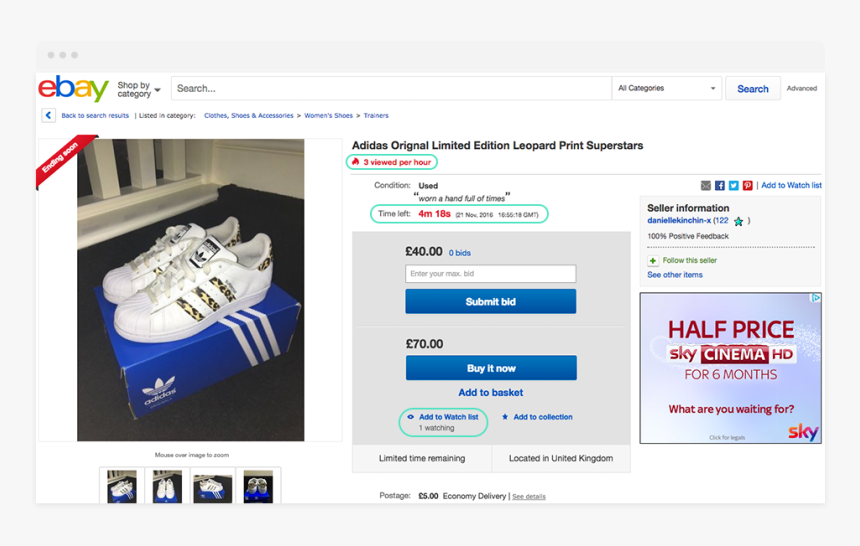Screen dimensions: 860x546
Task: Click the back arrow to search results
Action: [48, 116]
